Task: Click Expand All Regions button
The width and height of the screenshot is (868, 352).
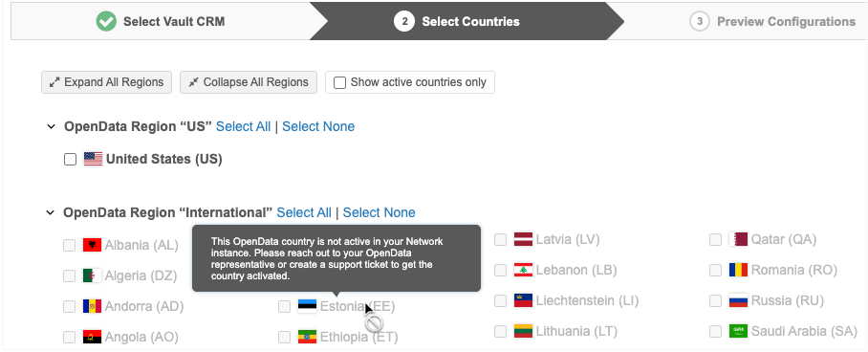Action: point(106,82)
